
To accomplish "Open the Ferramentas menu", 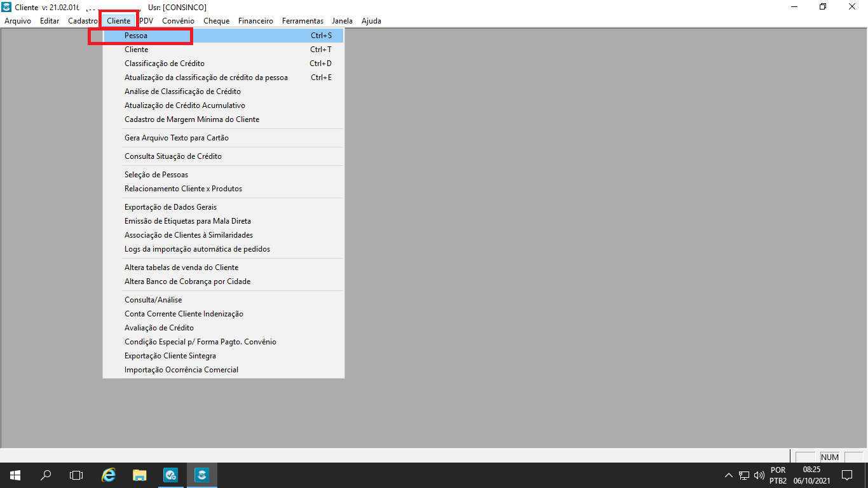I will (x=302, y=21).
